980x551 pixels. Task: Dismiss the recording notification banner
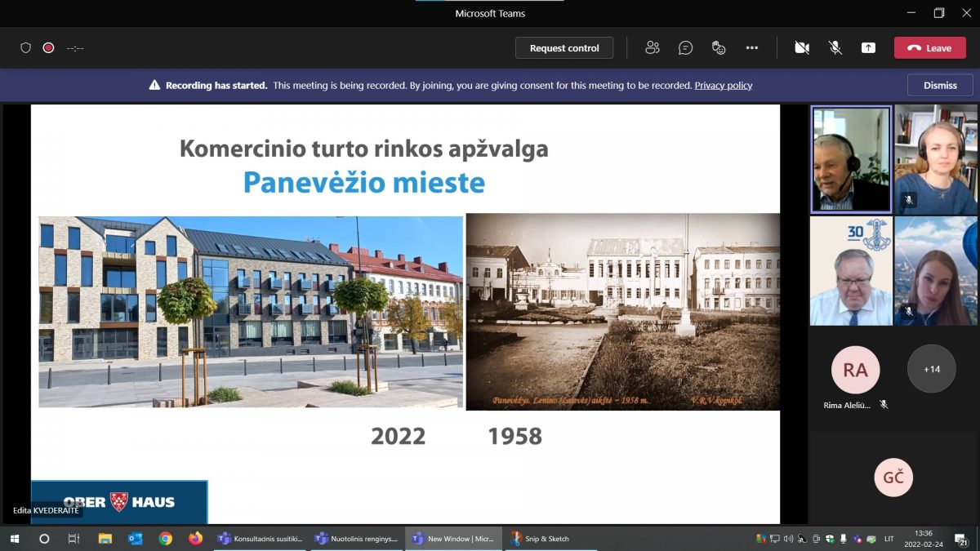click(x=940, y=85)
